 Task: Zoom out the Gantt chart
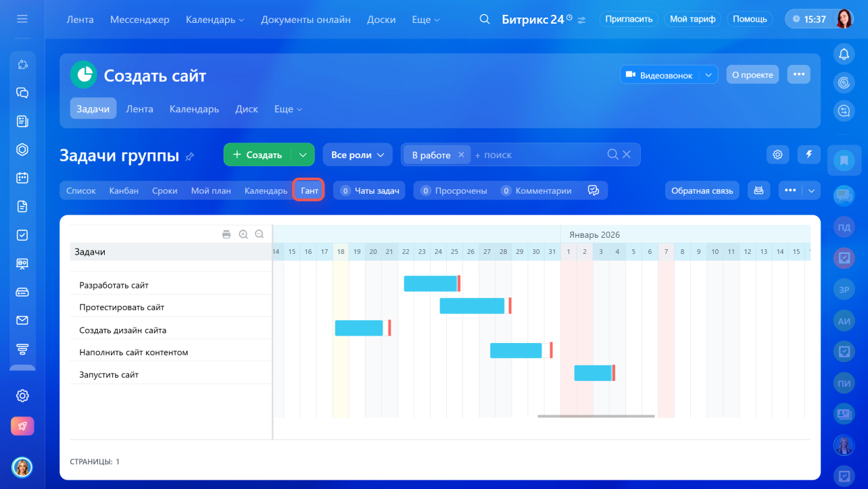(260, 234)
